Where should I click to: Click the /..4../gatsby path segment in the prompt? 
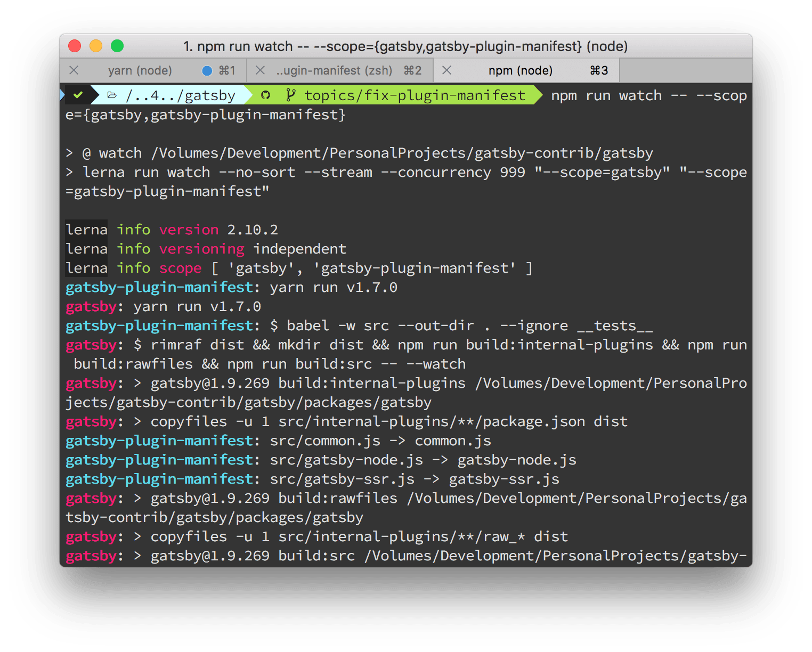tap(181, 95)
